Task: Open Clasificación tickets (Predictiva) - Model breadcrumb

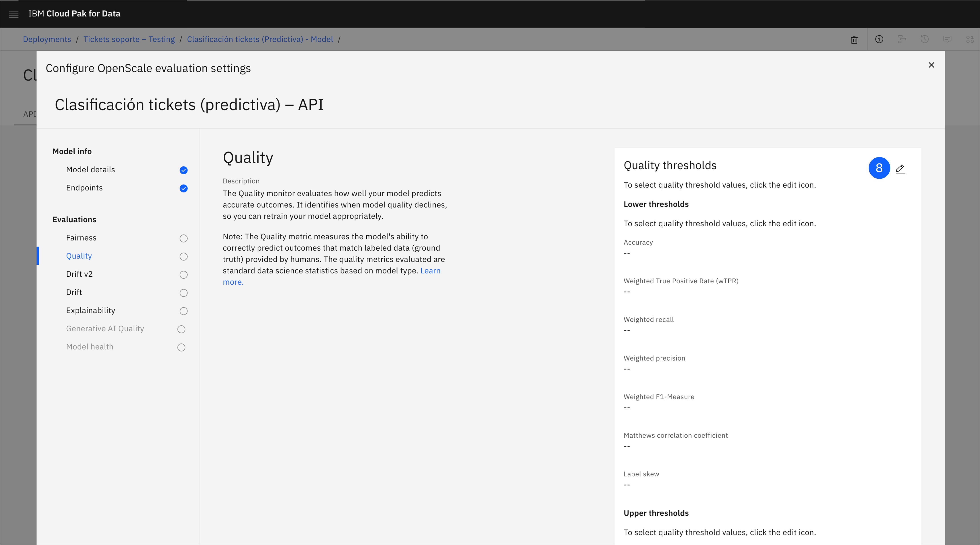Action: 260,39
